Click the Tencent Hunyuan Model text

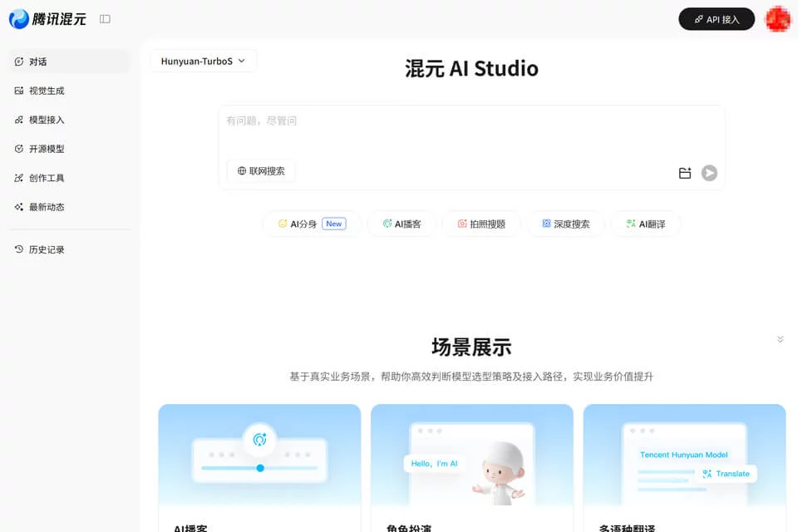(x=683, y=455)
